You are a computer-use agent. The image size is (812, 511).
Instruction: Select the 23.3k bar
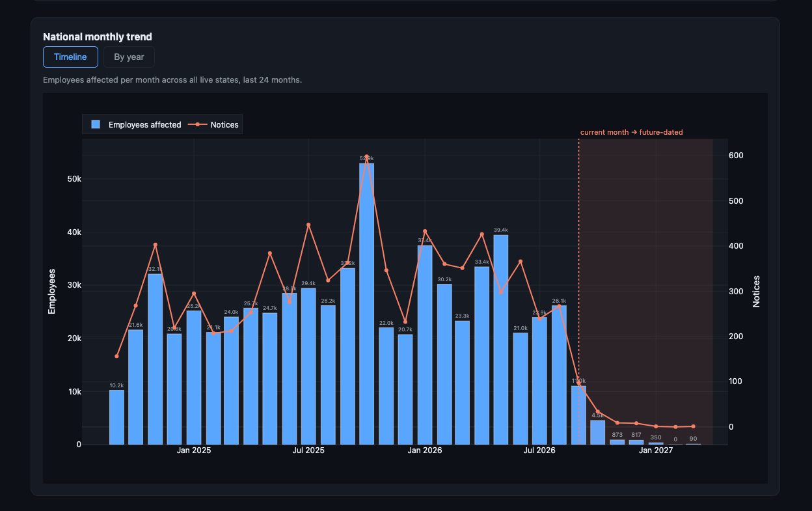click(x=463, y=383)
